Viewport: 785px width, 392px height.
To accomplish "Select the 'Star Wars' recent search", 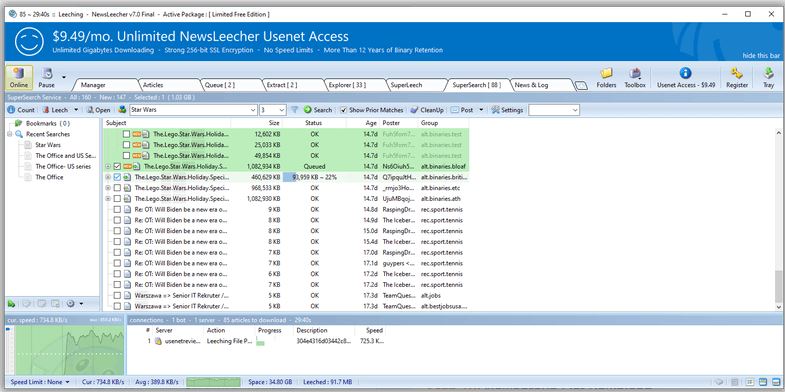I will (x=48, y=145).
